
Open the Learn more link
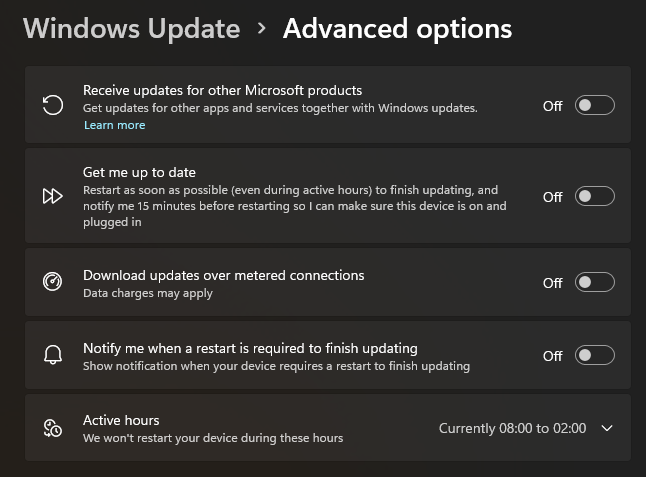(115, 125)
